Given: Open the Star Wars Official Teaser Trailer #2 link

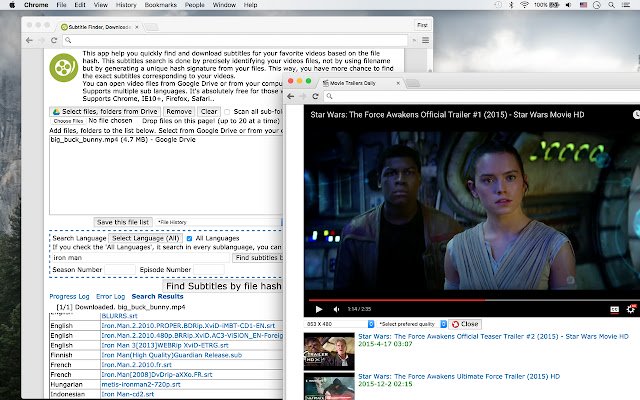Looking at the screenshot, I should click(493, 336).
